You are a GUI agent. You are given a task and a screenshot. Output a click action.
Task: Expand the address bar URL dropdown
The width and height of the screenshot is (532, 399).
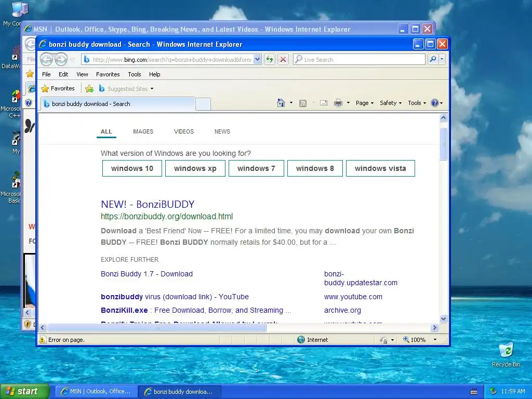coord(258,59)
